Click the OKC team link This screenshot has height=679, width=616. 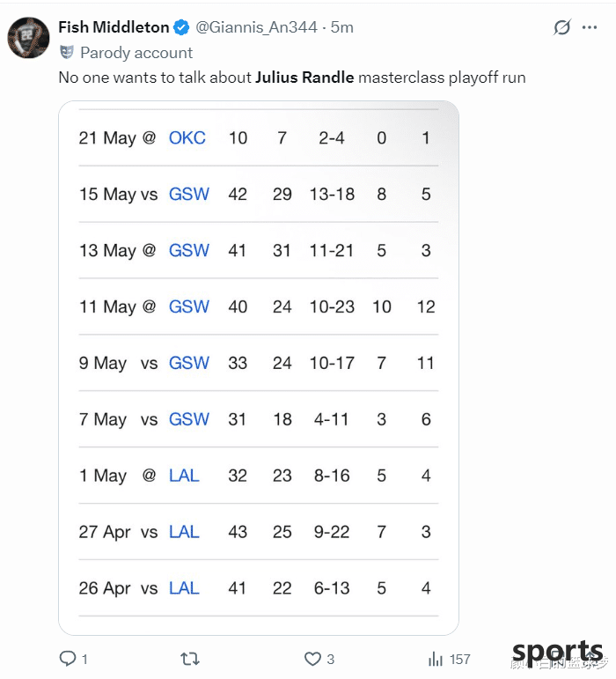[187, 138]
